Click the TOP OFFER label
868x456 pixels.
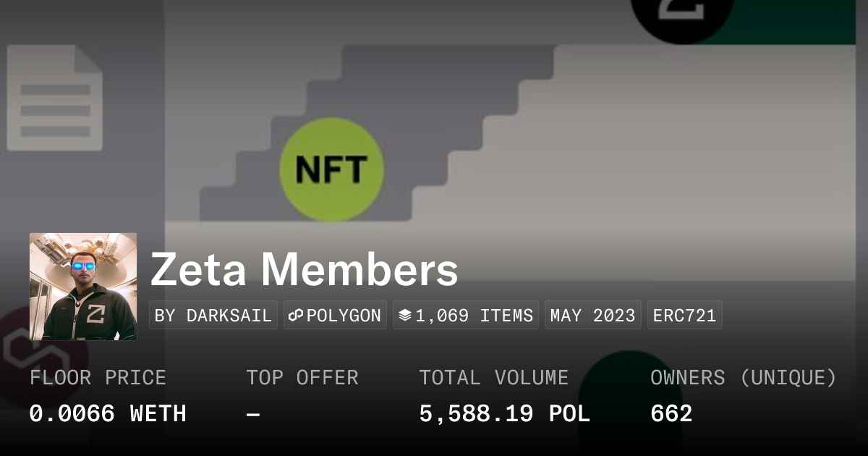point(302,378)
